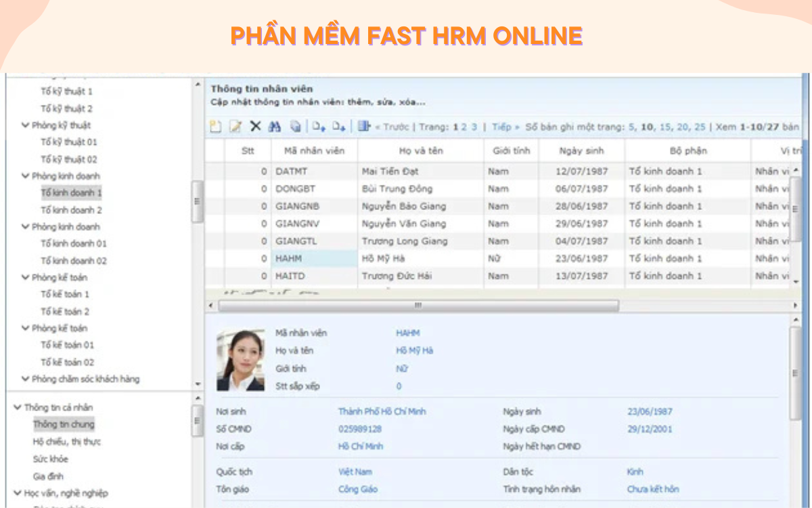
Task: Select employee code GIANGTL cell
Action: (x=315, y=241)
